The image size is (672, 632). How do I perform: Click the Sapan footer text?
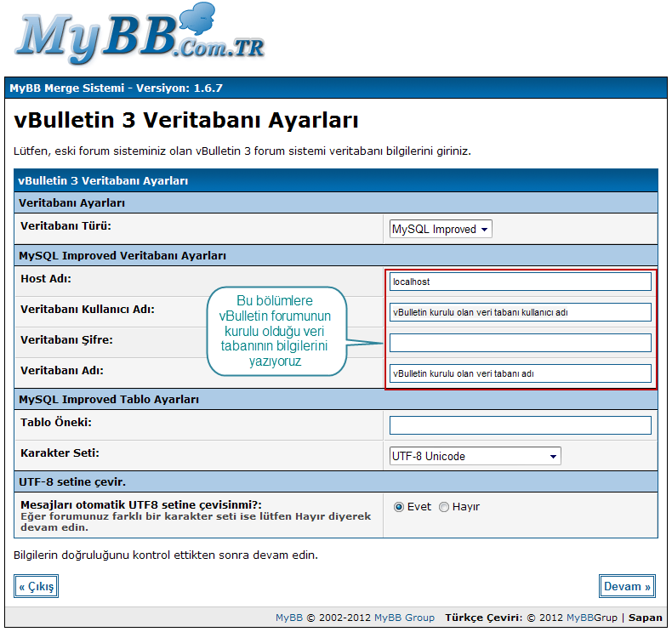click(645, 618)
